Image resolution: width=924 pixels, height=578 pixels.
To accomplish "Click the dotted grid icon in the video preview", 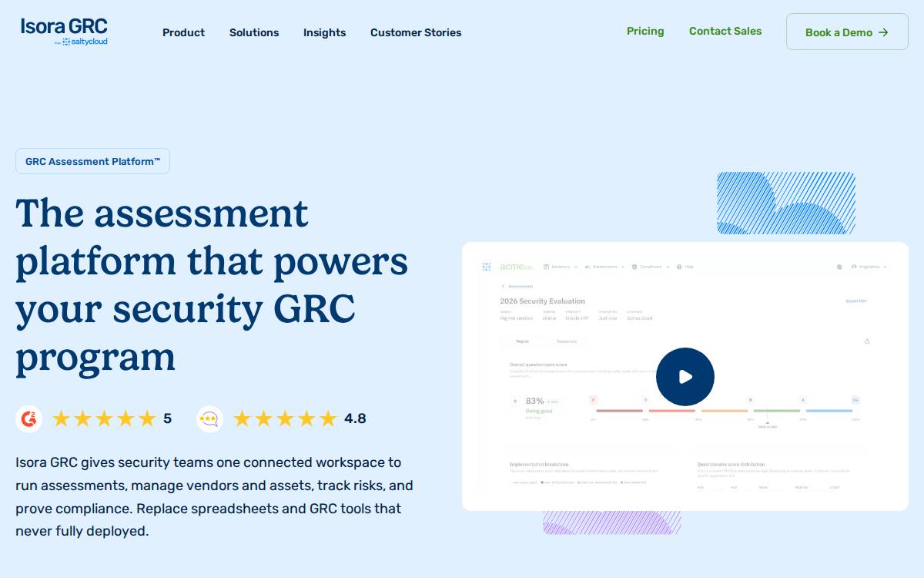I will click(x=487, y=267).
